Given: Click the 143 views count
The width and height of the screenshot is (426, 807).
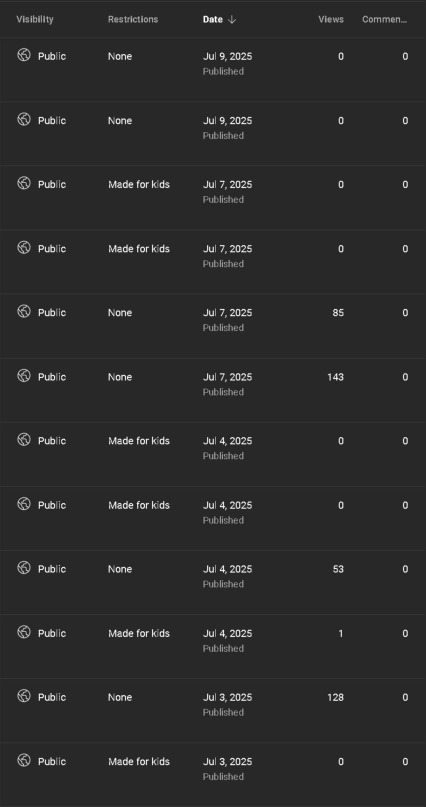Looking at the screenshot, I should (x=335, y=377).
